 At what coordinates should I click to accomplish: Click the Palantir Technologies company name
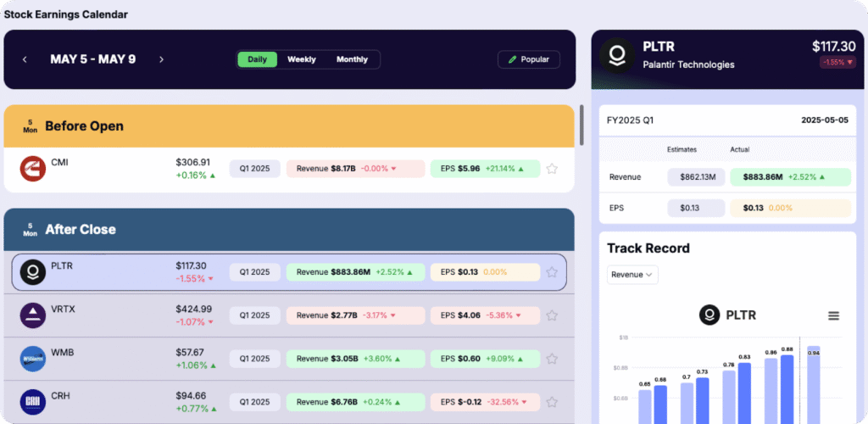(688, 64)
